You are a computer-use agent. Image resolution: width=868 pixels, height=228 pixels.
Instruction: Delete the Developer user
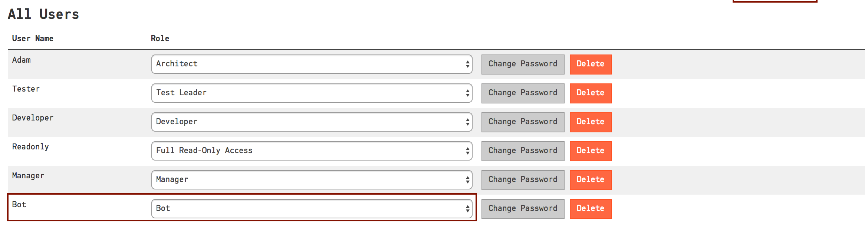[591, 122]
